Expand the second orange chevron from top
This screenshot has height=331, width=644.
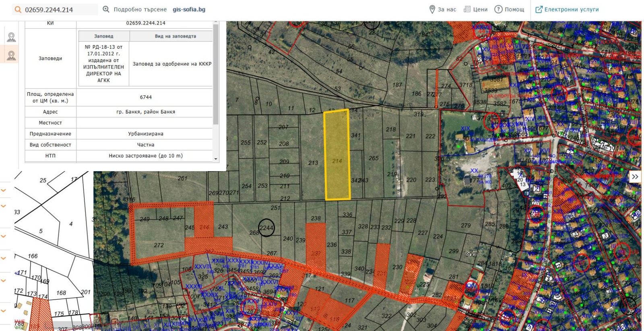[4, 206]
